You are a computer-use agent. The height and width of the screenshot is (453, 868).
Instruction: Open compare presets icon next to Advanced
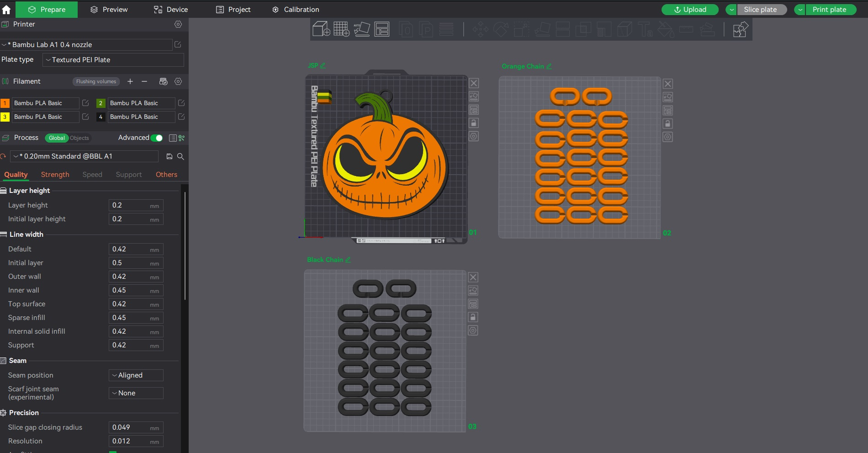click(x=181, y=138)
